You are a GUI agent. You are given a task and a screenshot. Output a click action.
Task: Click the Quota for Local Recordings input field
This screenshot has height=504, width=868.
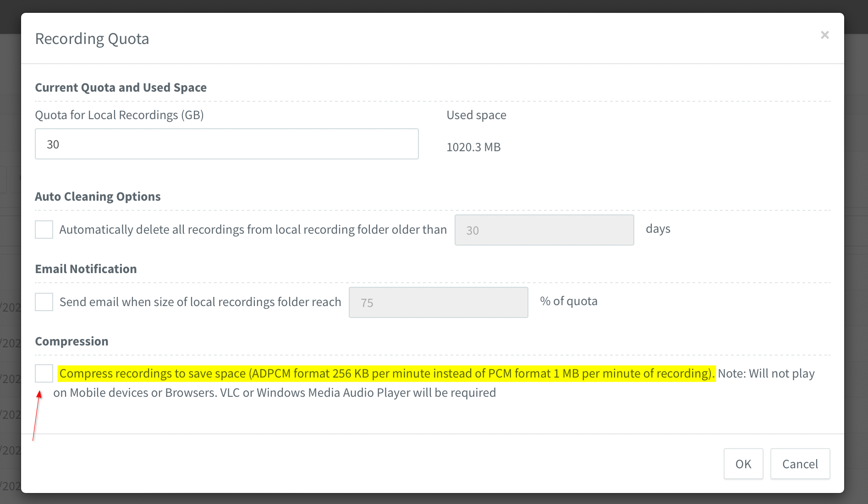pos(226,144)
